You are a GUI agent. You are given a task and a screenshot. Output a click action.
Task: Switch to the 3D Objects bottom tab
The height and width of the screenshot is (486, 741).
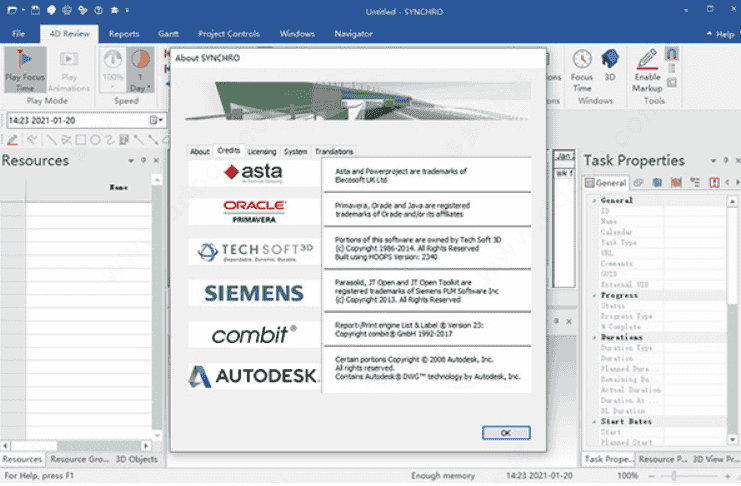[138, 459]
